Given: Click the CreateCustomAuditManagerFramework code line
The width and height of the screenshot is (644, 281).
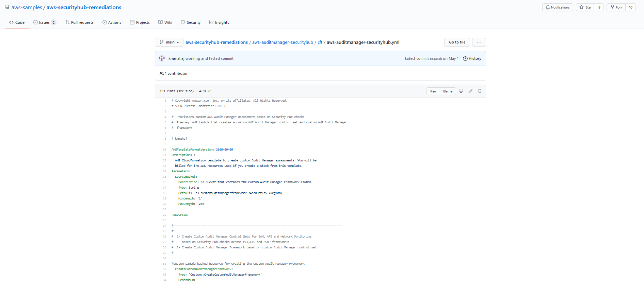Looking at the screenshot, I should click(x=204, y=269).
